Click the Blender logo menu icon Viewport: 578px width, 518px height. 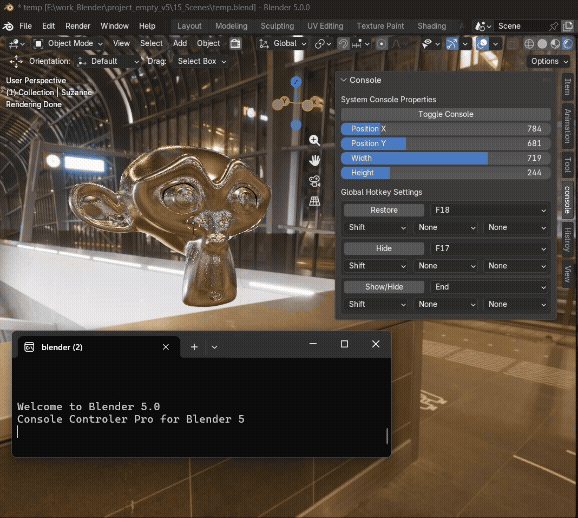coord(8,26)
